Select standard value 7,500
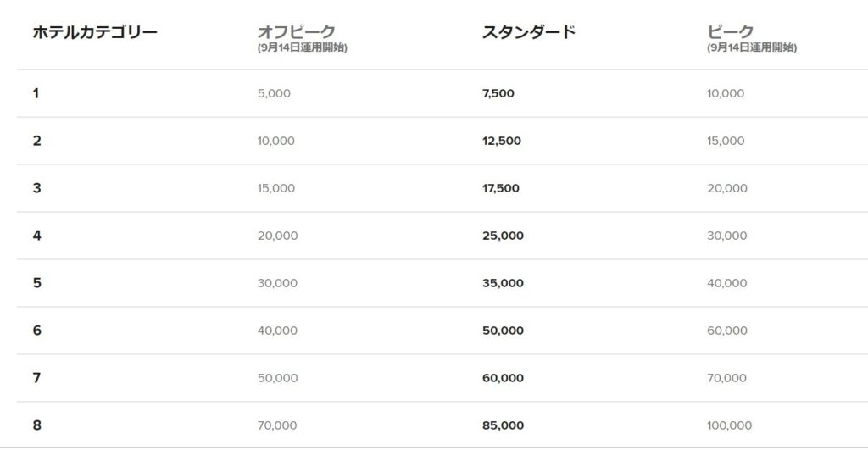868x450 pixels. tap(498, 93)
